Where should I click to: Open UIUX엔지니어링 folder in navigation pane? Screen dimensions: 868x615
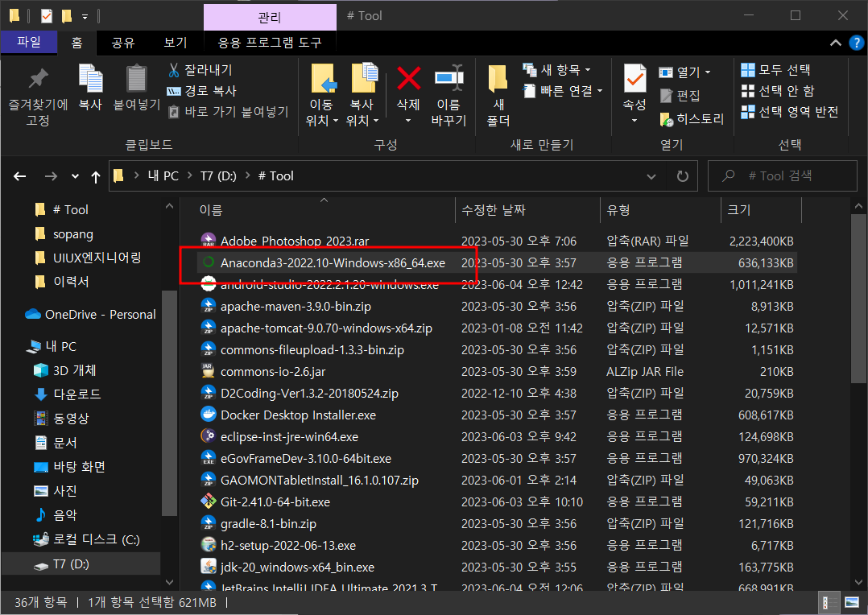pyautogui.click(x=97, y=258)
